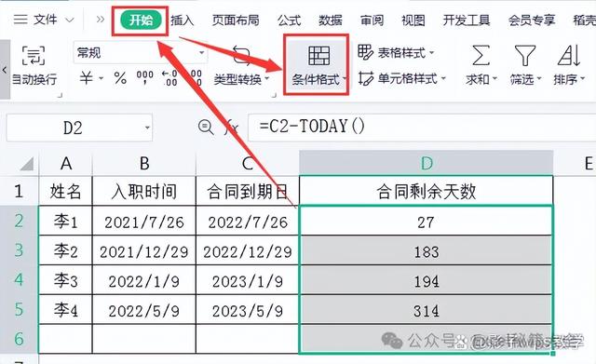
Task: Click the 类型转换 type conversion icon
Action: click(x=241, y=56)
